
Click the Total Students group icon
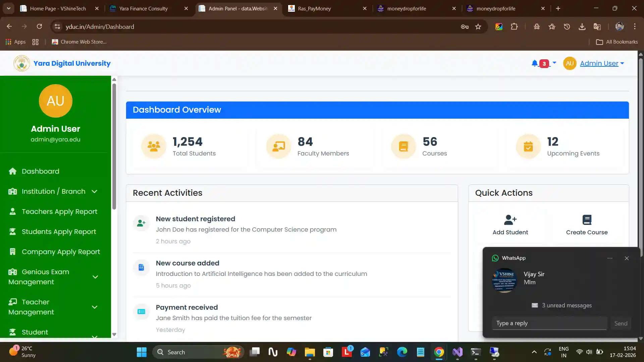pos(154,146)
